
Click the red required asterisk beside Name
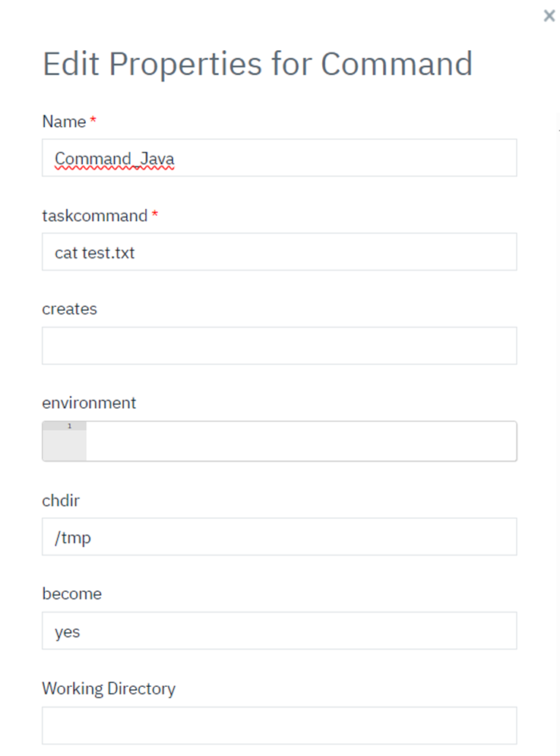pos(93,121)
